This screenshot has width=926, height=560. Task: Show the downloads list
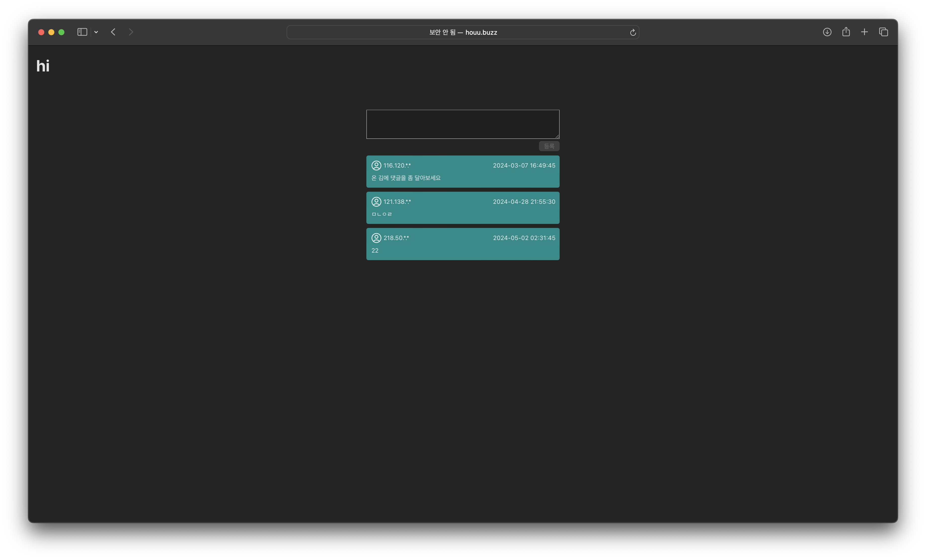click(827, 32)
